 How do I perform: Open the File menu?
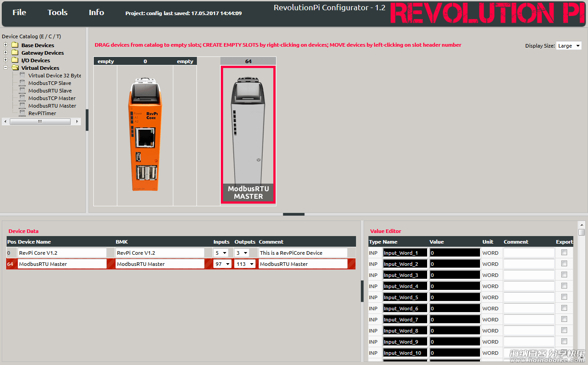coord(19,12)
